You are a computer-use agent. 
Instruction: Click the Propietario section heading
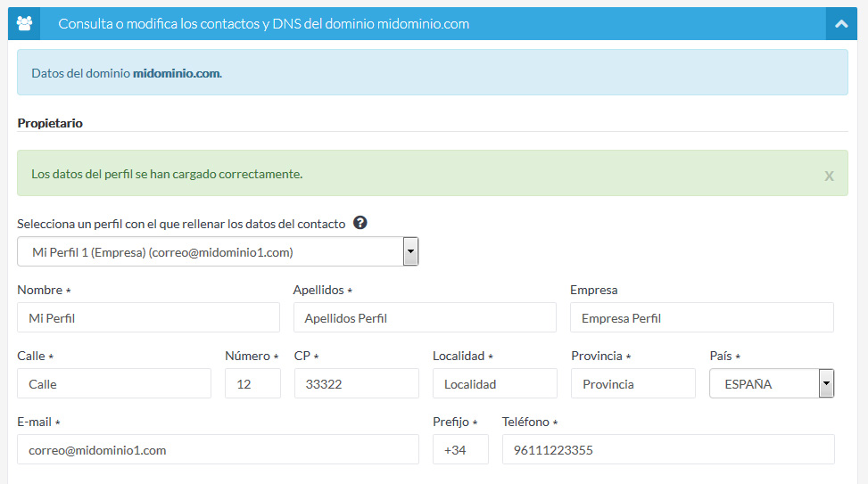coord(50,123)
